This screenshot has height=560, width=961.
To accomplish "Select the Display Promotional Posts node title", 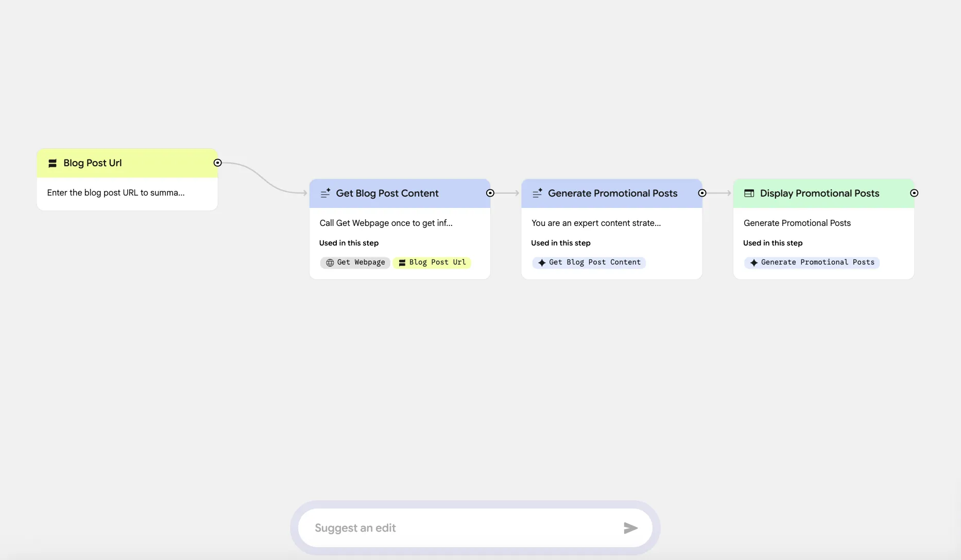I will click(x=819, y=194).
